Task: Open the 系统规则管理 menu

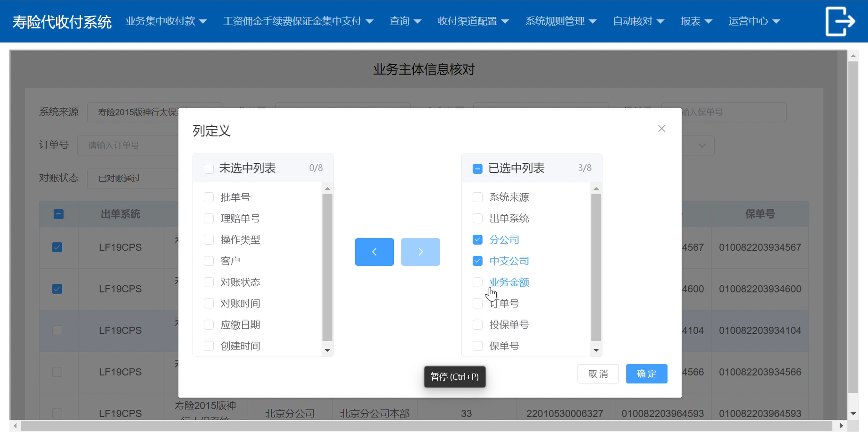Action: point(561,21)
